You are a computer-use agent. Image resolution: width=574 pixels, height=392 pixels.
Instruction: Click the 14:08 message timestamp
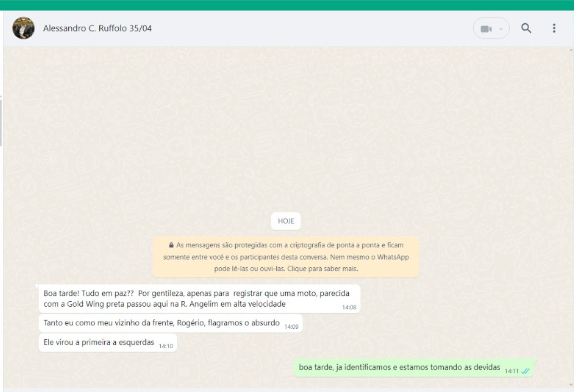349,307
